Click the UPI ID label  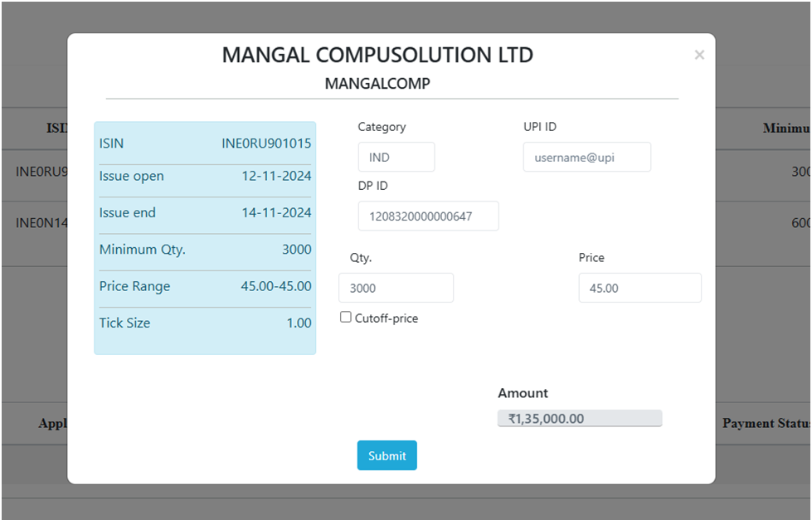click(x=540, y=127)
